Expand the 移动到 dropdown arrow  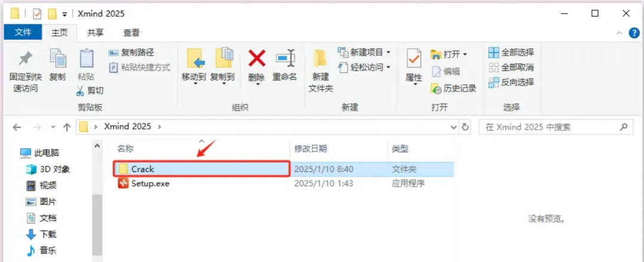pos(196,84)
